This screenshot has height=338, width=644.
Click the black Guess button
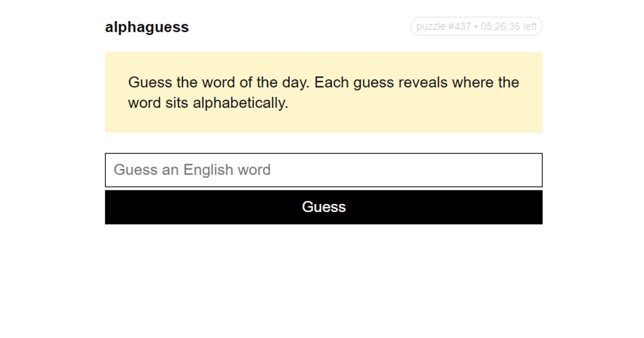point(324,207)
